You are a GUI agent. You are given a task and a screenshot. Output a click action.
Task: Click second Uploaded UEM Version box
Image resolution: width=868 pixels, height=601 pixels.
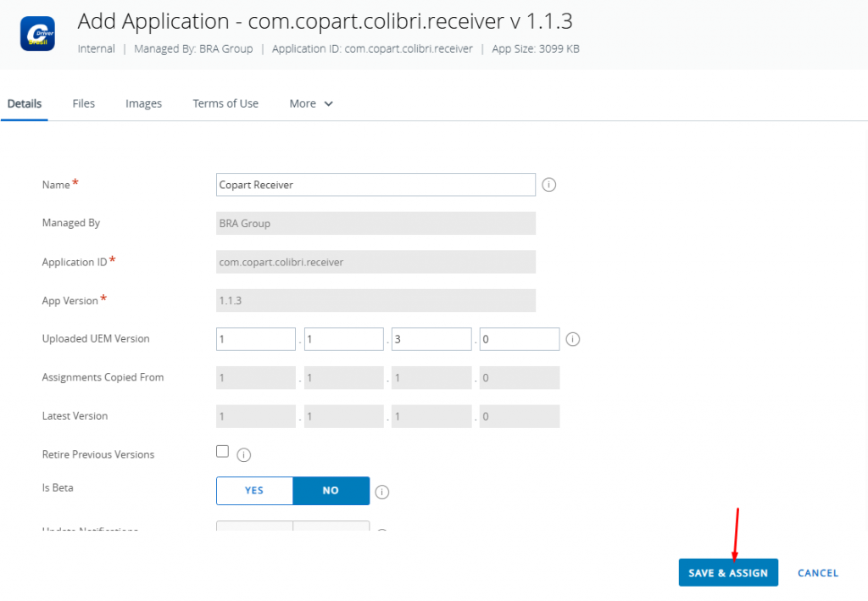344,339
